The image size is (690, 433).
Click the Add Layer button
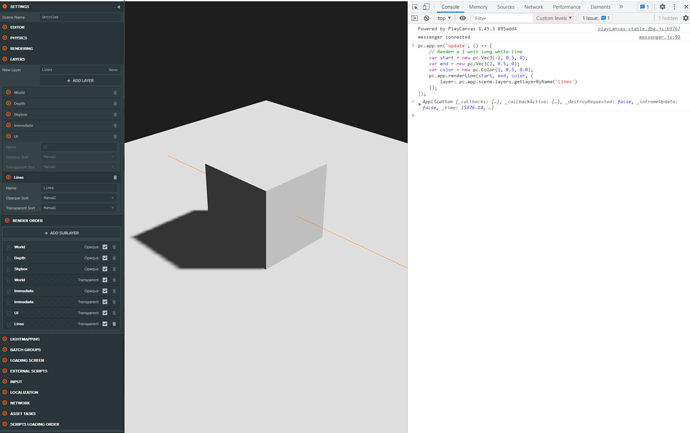(x=81, y=81)
